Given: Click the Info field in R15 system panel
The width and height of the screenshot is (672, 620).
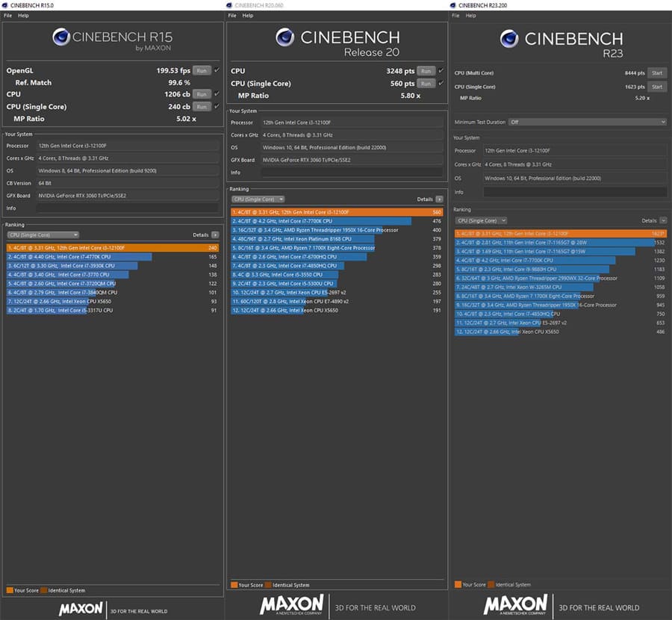Looking at the screenshot, I should (x=128, y=208).
